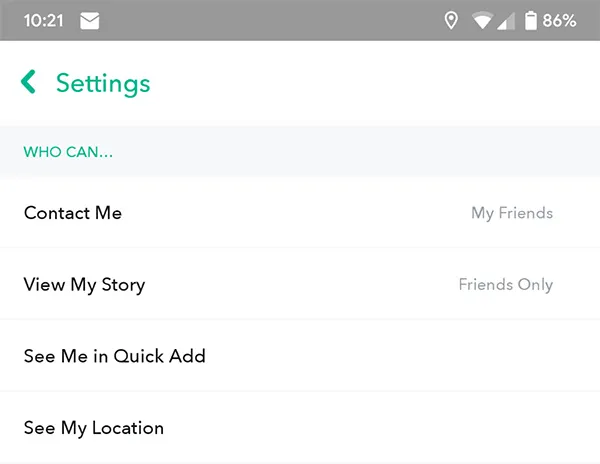This screenshot has height=464, width=600.
Task: Tap the green back arrow icon
Action: point(29,82)
